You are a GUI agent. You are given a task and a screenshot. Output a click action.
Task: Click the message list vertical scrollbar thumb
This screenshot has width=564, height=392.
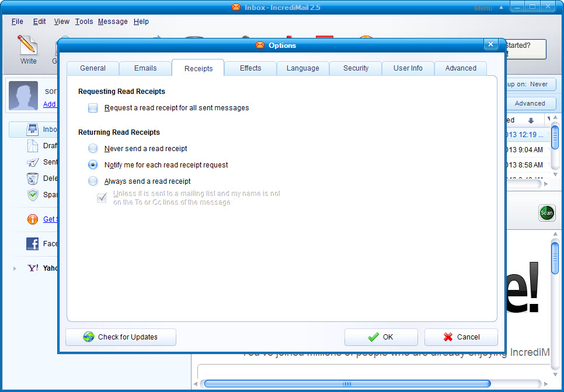(555, 136)
